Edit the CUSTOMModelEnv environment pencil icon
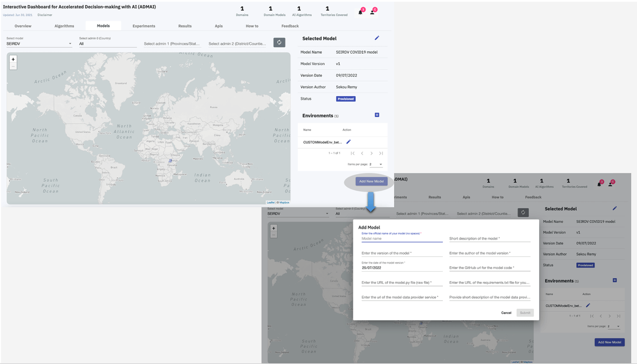637x364 pixels. [x=348, y=142]
